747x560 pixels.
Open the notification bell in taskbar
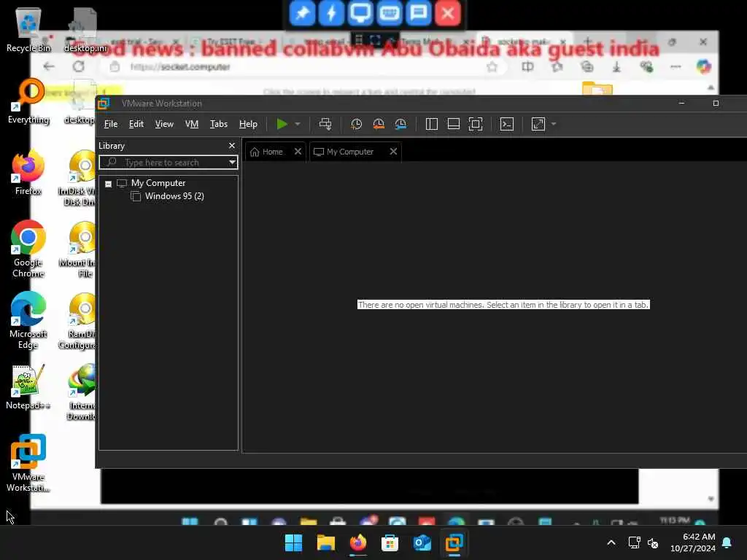click(x=727, y=542)
